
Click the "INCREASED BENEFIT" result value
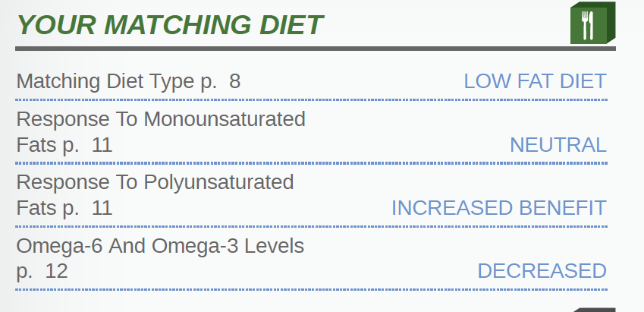coord(498,208)
